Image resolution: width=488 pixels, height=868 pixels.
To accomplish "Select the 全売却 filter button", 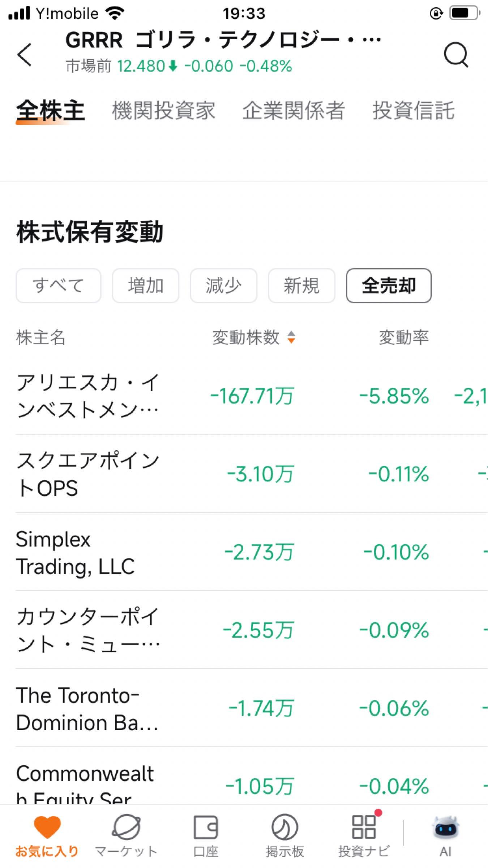I will coord(389,286).
